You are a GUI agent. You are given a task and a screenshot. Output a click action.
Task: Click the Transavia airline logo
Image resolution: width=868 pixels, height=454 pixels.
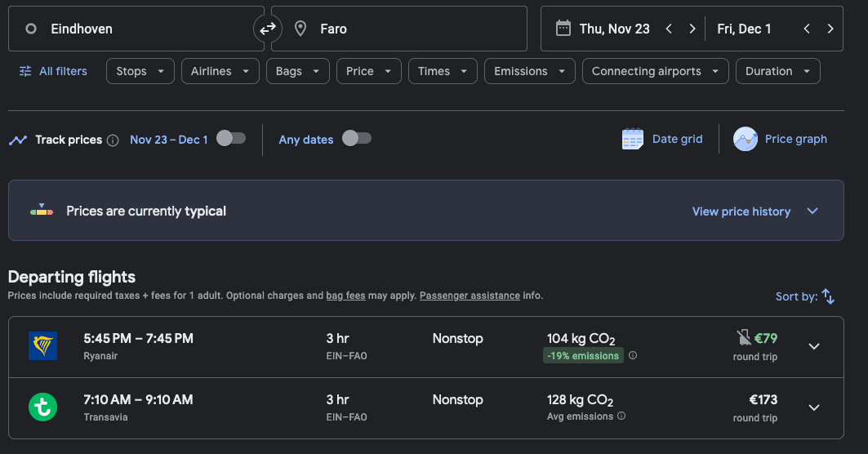click(x=42, y=407)
